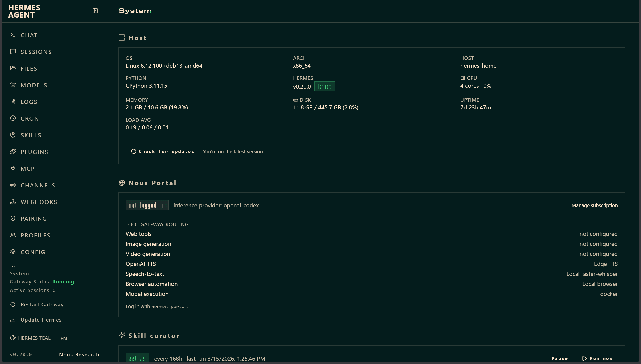Click 'Edge TTS' routing value
The image size is (641, 364).
click(x=606, y=264)
